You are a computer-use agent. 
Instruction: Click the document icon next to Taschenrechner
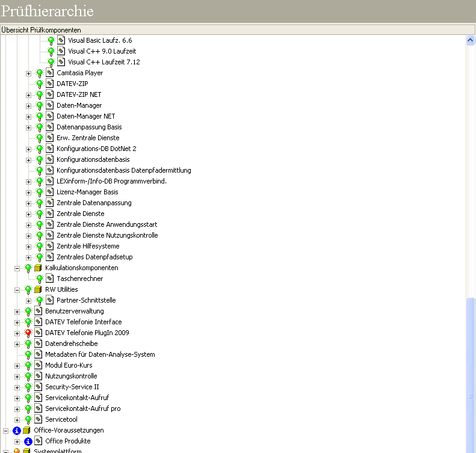50,279
